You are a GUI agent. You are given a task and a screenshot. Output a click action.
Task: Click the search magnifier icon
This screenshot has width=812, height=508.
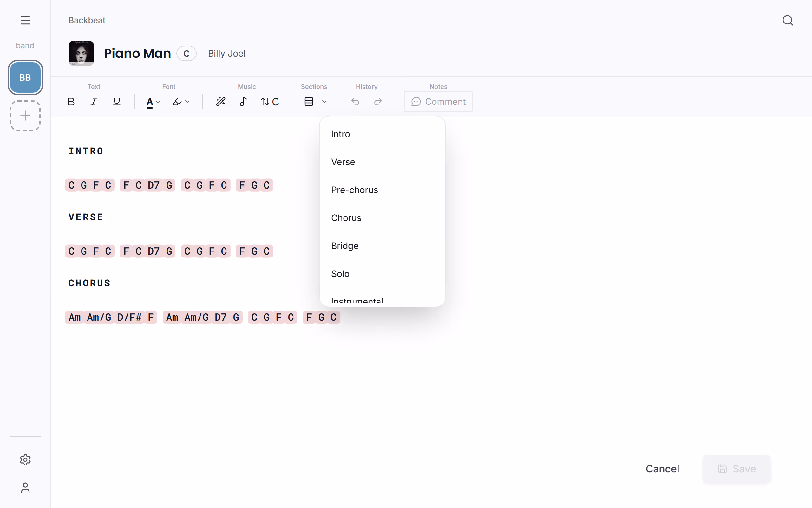(788, 20)
